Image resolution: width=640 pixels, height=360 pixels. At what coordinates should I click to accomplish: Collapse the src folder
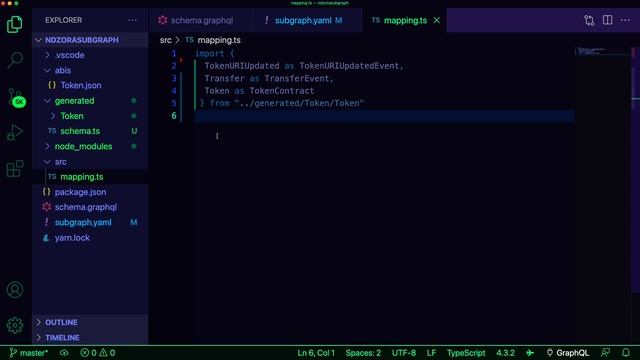pos(90,162)
